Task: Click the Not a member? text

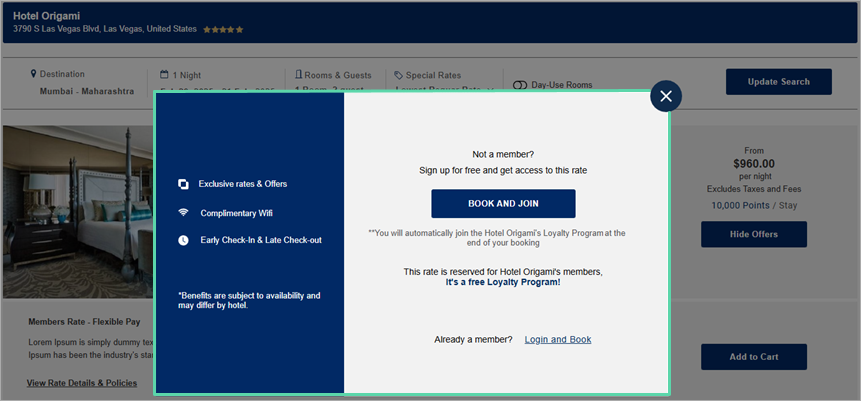Action: pyautogui.click(x=503, y=154)
